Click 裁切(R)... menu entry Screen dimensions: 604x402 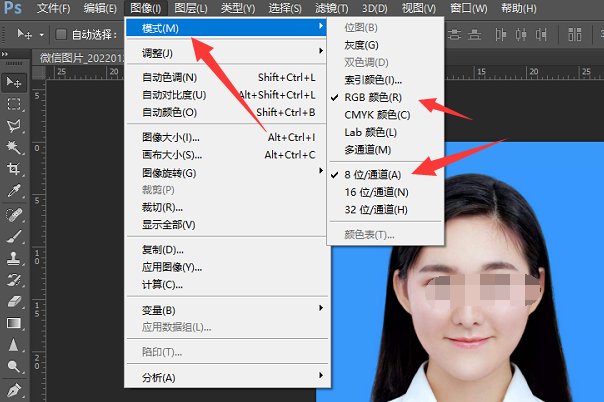[x=226, y=208]
